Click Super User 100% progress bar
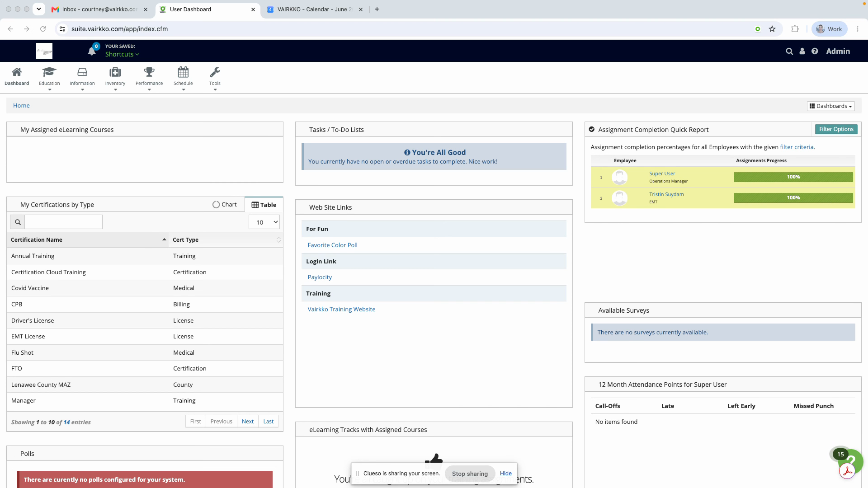This screenshot has height=488, width=868. pyautogui.click(x=793, y=177)
